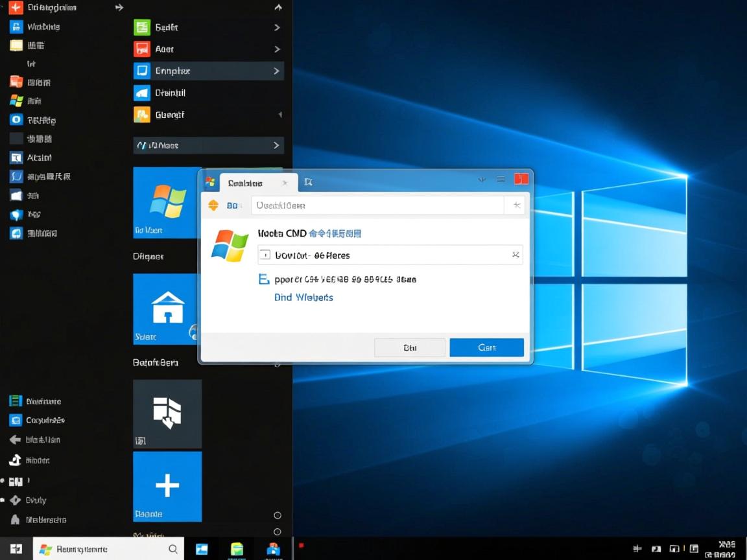Select the green document icon beside Bedit
This screenshot has width=747, height=560.
click(144, 27)
